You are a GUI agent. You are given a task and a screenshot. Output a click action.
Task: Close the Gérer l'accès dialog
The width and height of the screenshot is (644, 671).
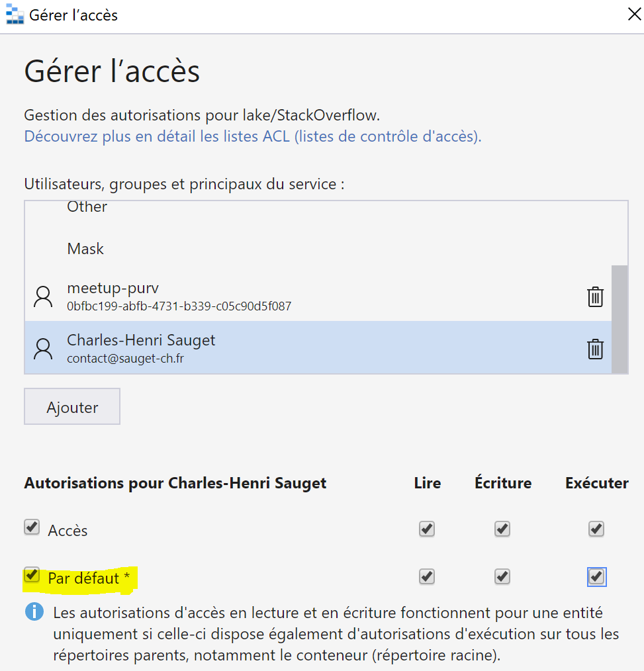point(634,14)
